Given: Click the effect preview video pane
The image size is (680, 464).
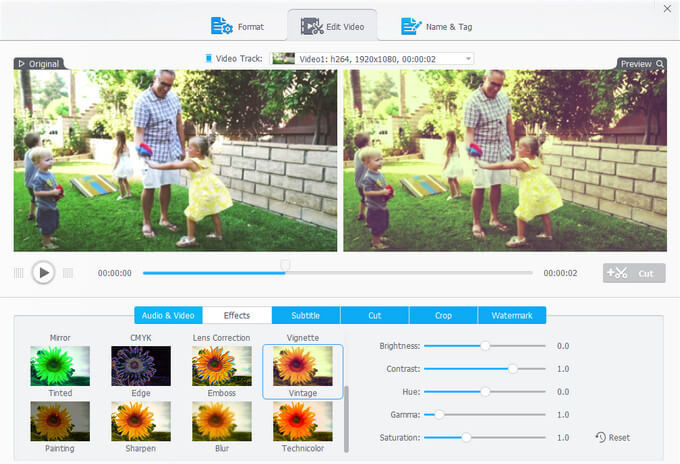Looking at the screenshot, I should click(505, 160).
